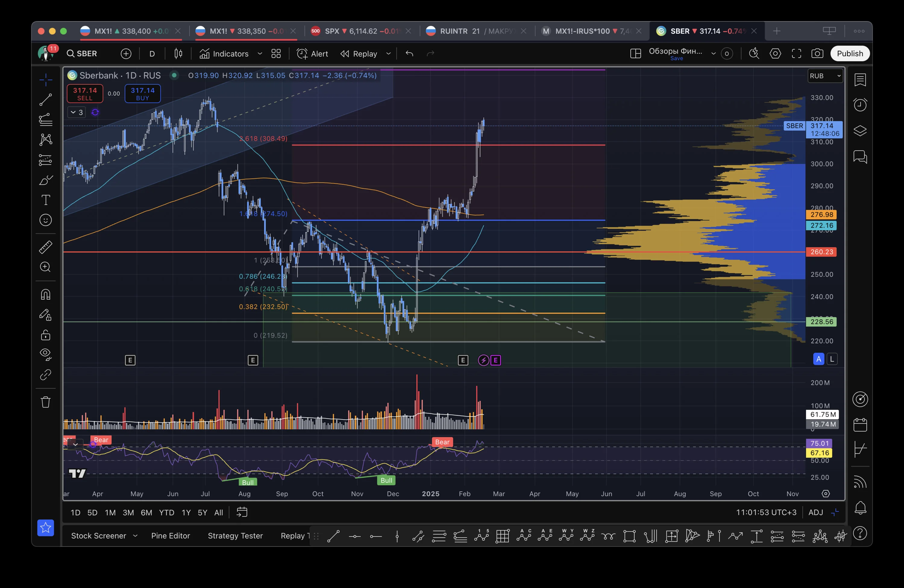904x588 pixels.
Task: Expand the Stock Screener dropdown
Action: tap(135, 536)
